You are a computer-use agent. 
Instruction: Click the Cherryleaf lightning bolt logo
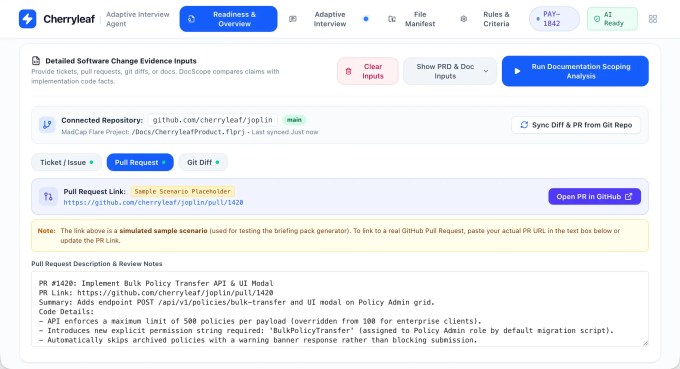[27, 19]
